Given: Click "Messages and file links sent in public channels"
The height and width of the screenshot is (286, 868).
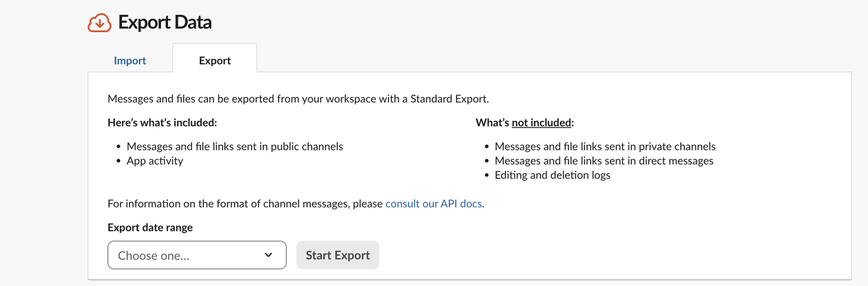Looking at the screenshot, I should pos(235,147).
